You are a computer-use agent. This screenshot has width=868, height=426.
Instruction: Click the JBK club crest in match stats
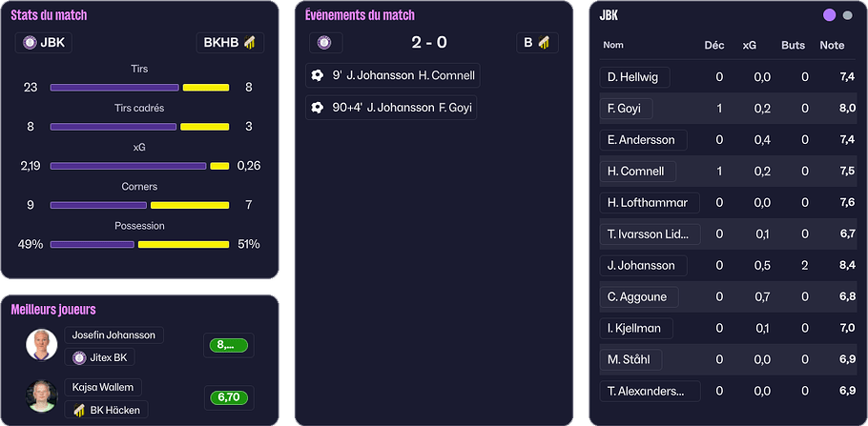click(31, 43)
